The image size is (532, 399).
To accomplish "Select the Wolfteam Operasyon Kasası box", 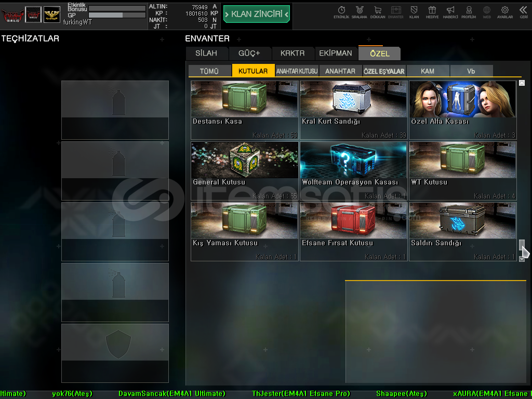I will [x=353, y=170].
